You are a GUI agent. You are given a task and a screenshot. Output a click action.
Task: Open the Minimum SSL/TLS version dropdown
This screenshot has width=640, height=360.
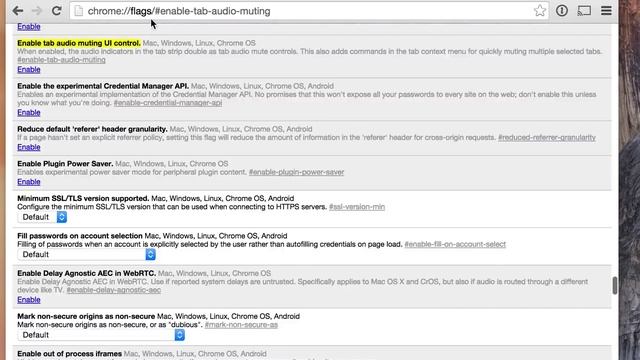pos(42,217)
